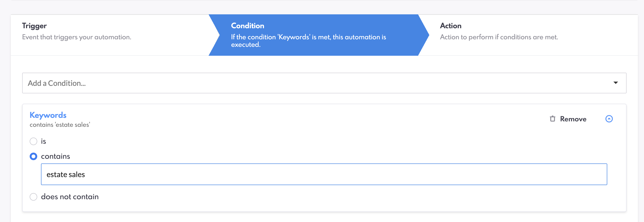Click the 'is' label text
The image size is (644, 222).
coord(44,141)
